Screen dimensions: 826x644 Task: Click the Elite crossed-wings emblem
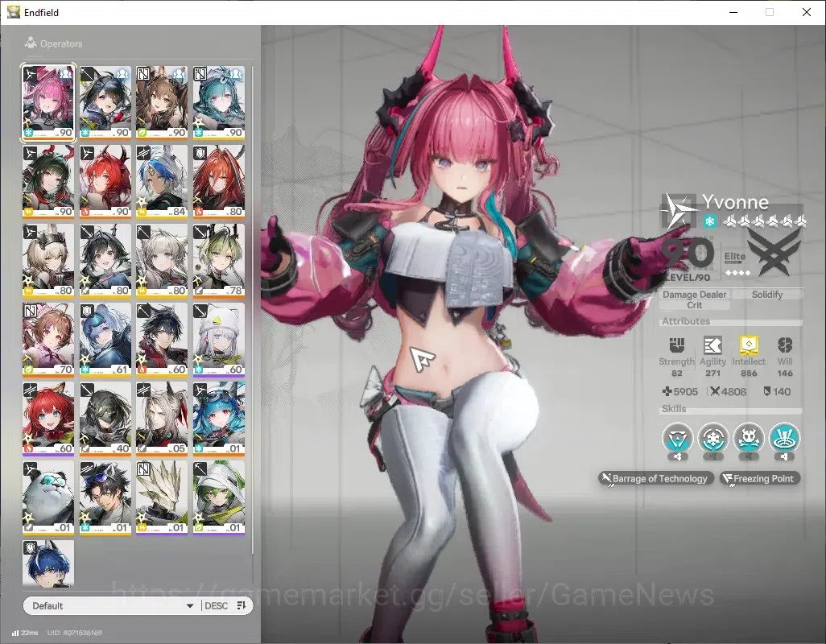tap(774, 254)
